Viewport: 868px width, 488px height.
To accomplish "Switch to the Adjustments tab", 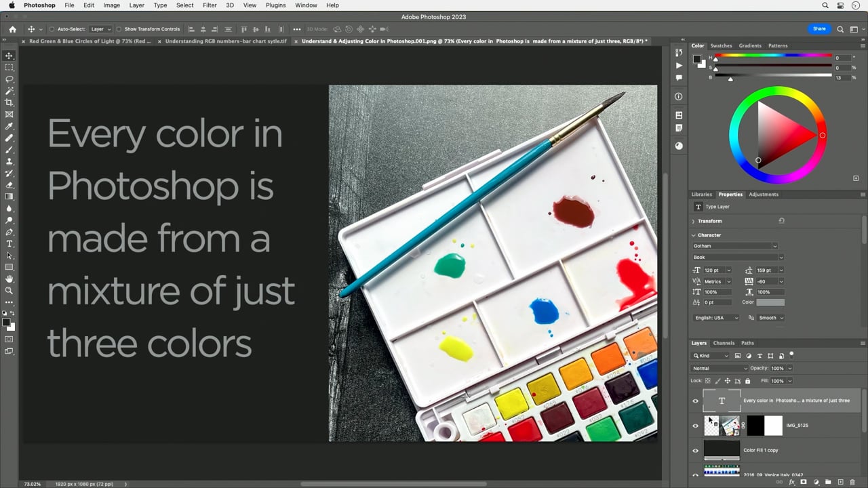I will click(x=764, y=195).
